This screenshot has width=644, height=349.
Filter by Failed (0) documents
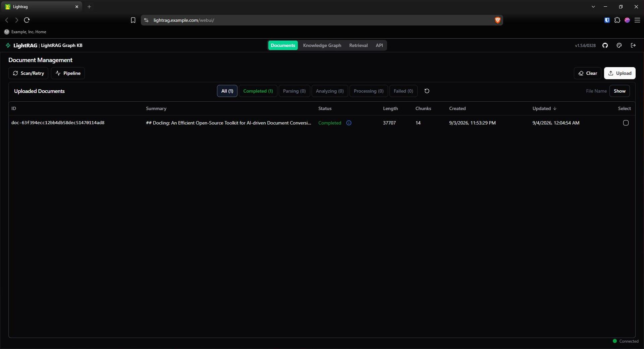point(403,91)
